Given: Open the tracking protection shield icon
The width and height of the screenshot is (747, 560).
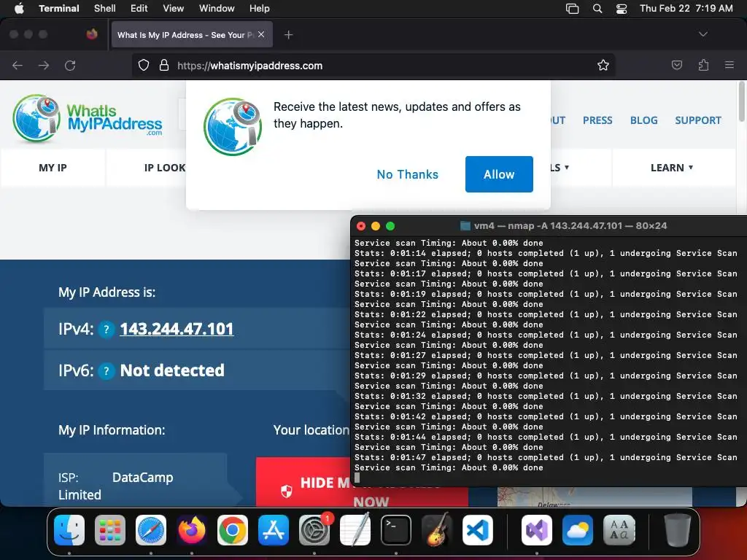Looking at the screenshot, I should pos(144,65).
